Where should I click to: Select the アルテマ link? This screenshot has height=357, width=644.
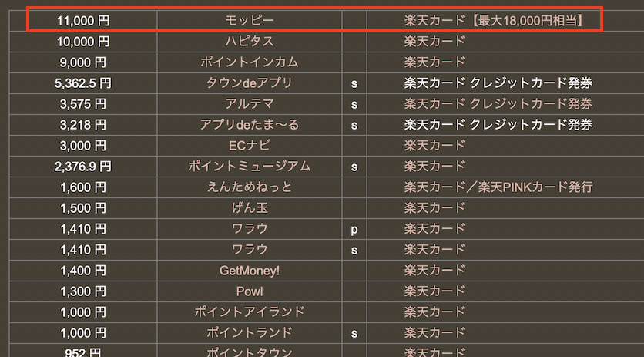click(x=250, y=103)
